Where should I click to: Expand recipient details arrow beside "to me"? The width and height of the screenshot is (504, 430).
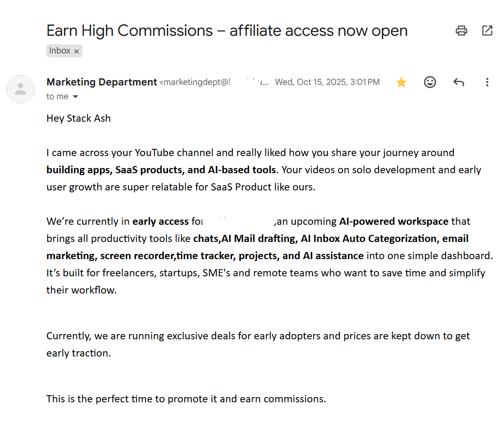(x=75, y=97)
